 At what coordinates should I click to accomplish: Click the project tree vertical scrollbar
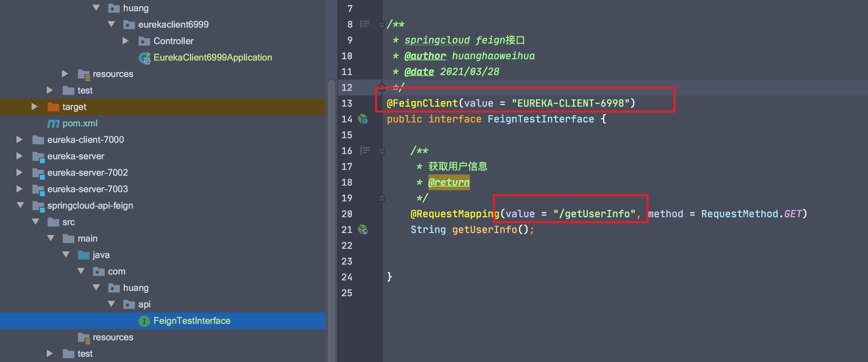(332, 220)
